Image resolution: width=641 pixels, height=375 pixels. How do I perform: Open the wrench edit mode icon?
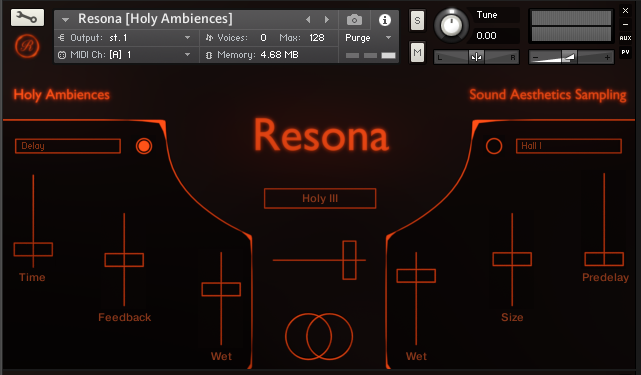pyautogui.click(x=27, y=17)
